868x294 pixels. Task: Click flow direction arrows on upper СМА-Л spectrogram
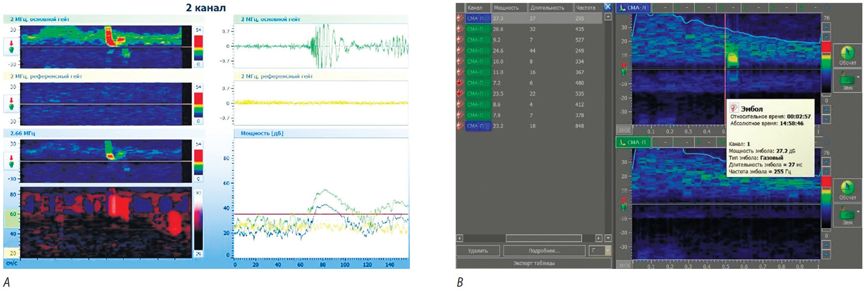pos(624,69)
